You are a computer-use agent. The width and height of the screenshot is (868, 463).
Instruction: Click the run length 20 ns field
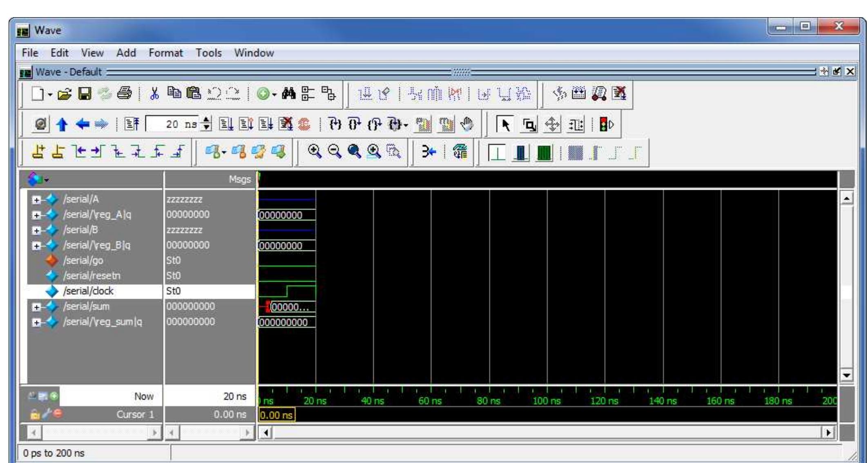pyautogui.click(x=173, y=124)
